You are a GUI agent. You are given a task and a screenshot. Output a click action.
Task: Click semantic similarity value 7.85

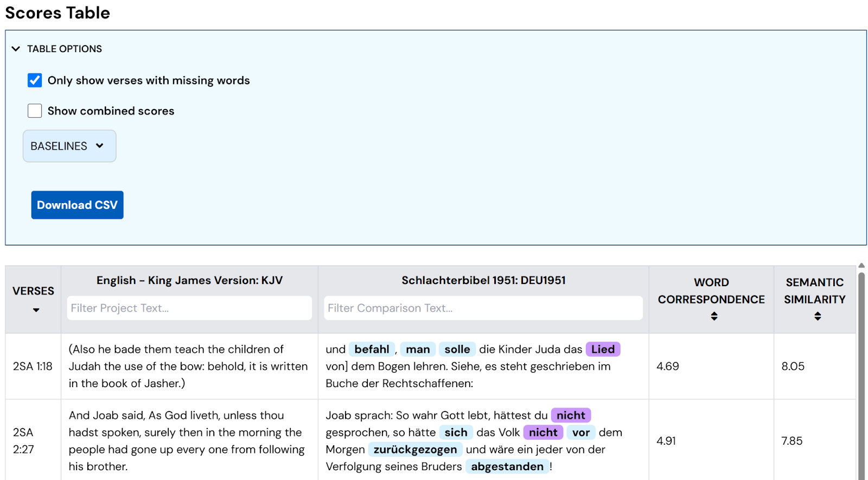pos(792,441)
